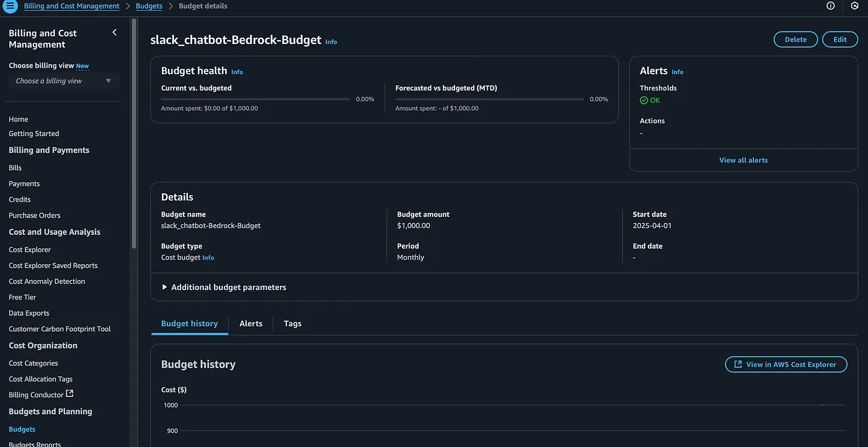Open Billing and Cost Management breadcrumb link

71,6
